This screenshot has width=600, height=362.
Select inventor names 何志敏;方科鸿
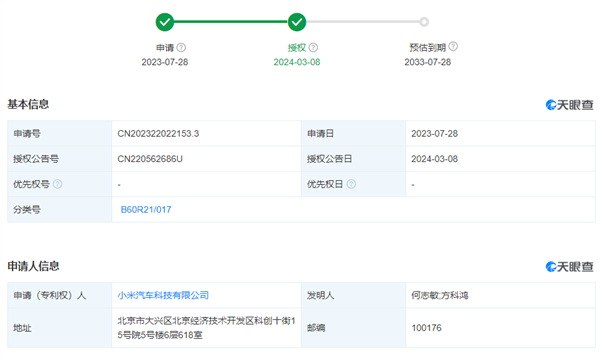click(x=440, y=295)
